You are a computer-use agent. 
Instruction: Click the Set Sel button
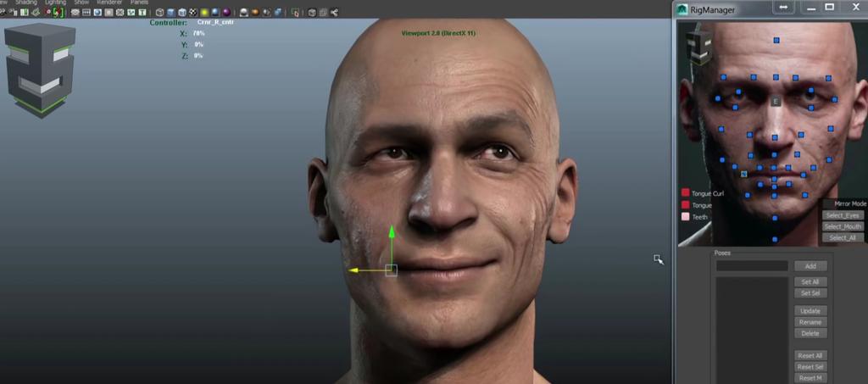[x=810, y=293]
